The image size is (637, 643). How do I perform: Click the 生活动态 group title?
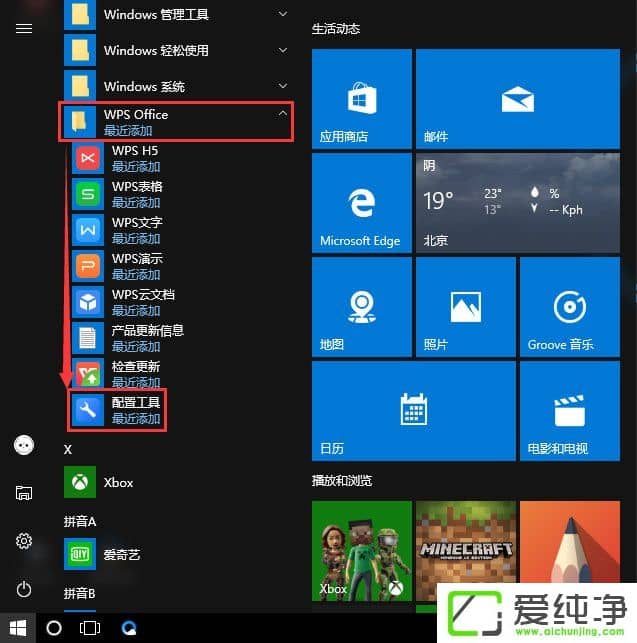tap(336, 29)
